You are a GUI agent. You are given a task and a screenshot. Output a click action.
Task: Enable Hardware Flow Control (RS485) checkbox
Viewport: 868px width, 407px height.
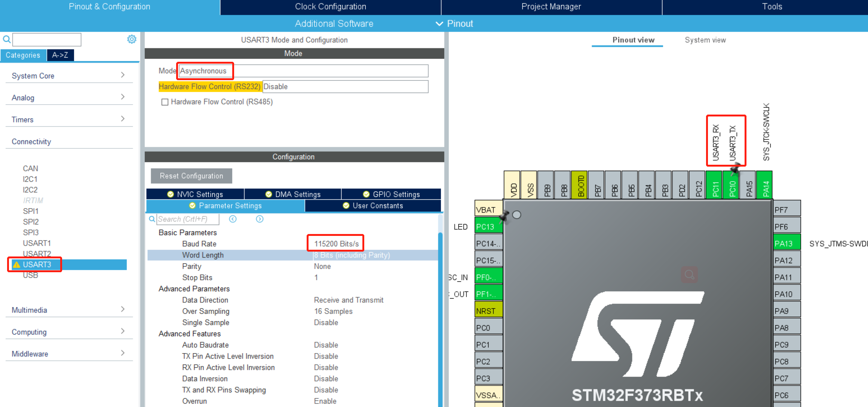(165, 102)
